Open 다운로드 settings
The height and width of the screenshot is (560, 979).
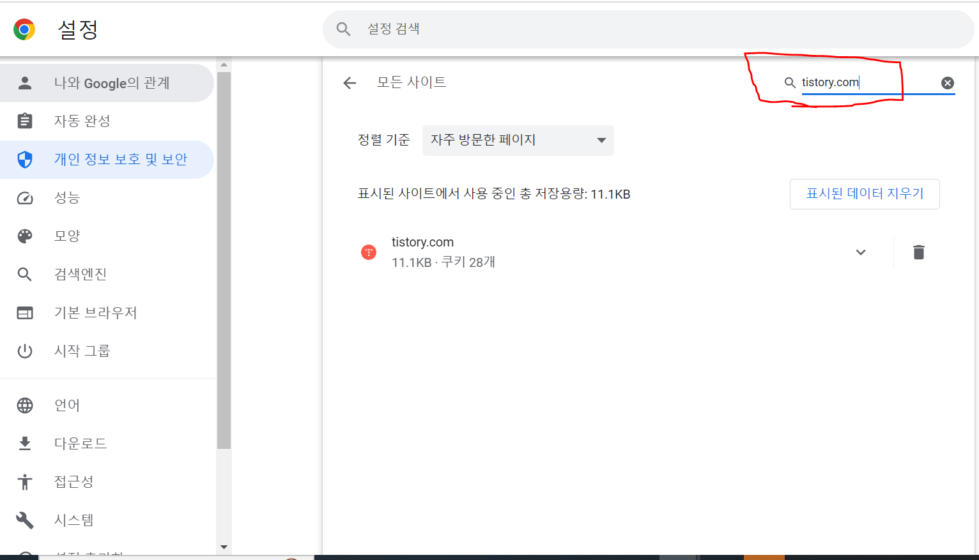[x=107, y=444]
